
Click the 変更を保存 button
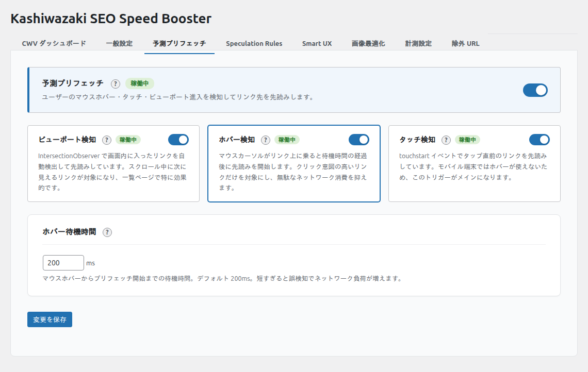50,319
